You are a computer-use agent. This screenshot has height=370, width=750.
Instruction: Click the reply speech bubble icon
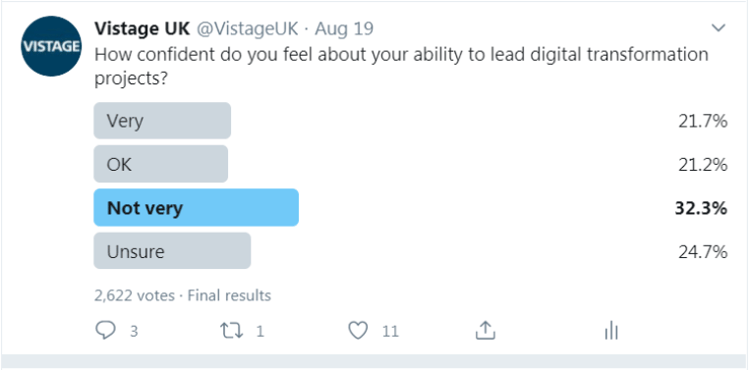pyautogui.click(x=105, y=330)
